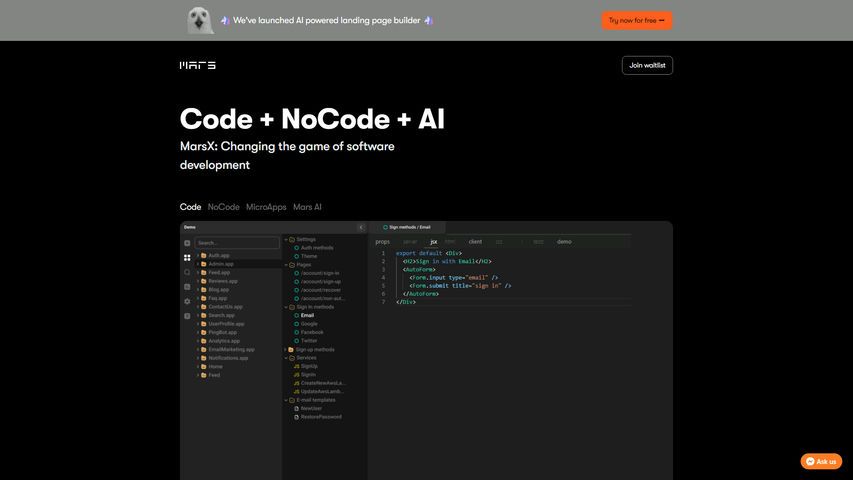Switch to the Code tab

(190, 207)
